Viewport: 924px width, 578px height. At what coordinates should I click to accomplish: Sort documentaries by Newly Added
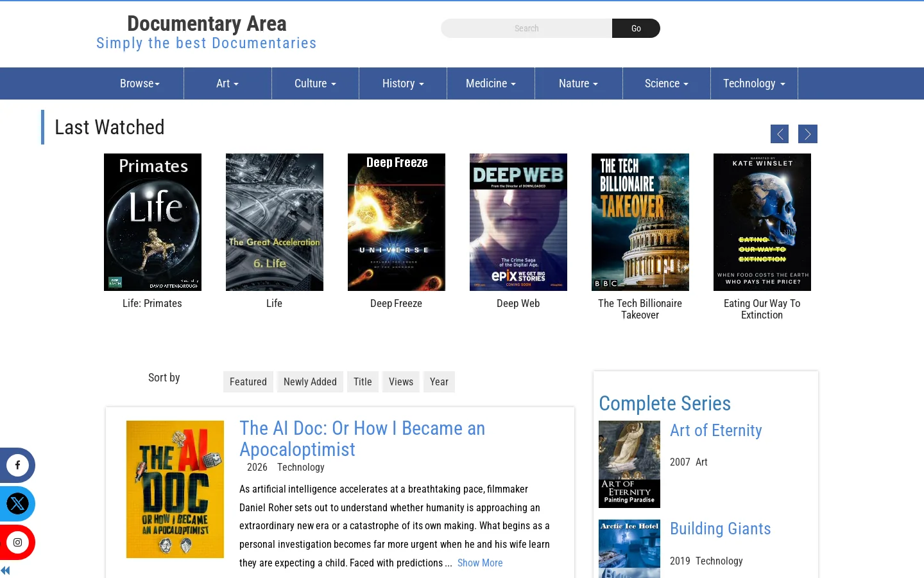pyautogui.click(x=310, y=381)
